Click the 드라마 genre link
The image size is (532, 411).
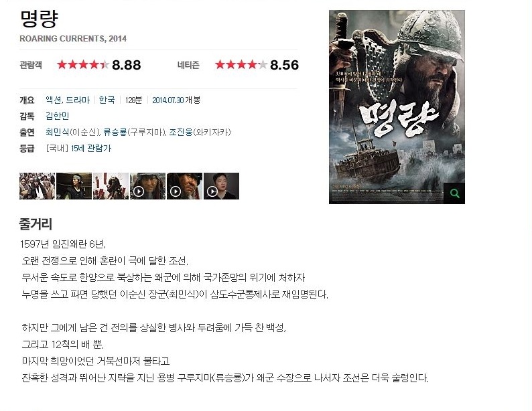pos(78,100)
